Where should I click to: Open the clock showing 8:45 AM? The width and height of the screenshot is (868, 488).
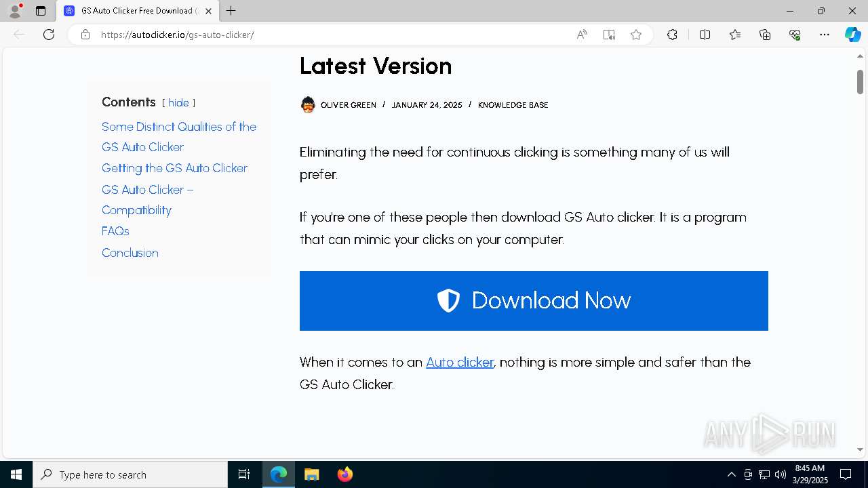coord(810,474)
